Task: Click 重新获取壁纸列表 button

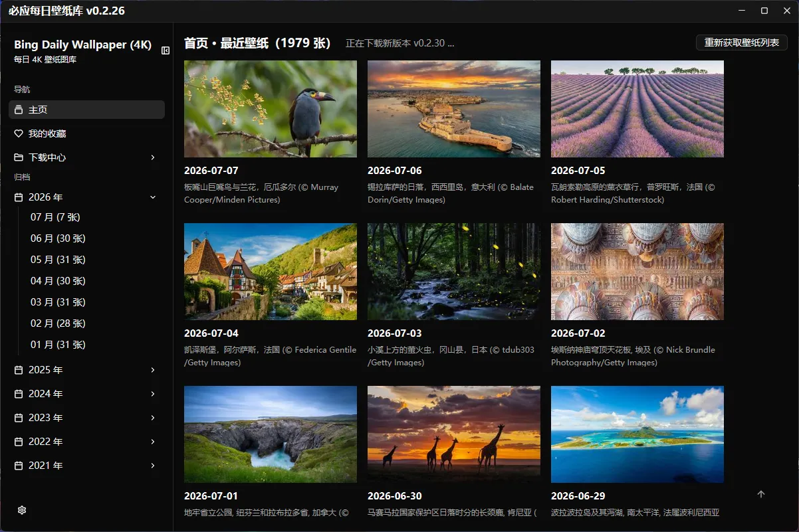Action: (742, 43)
